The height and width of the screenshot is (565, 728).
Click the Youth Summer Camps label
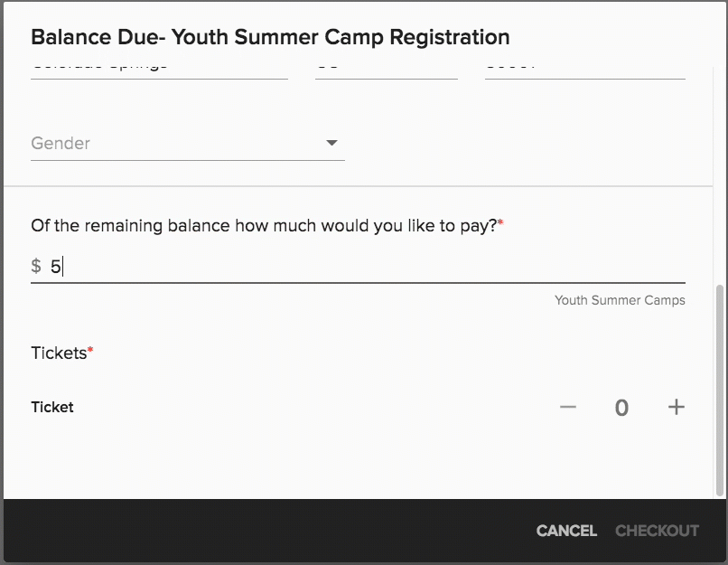620,299
